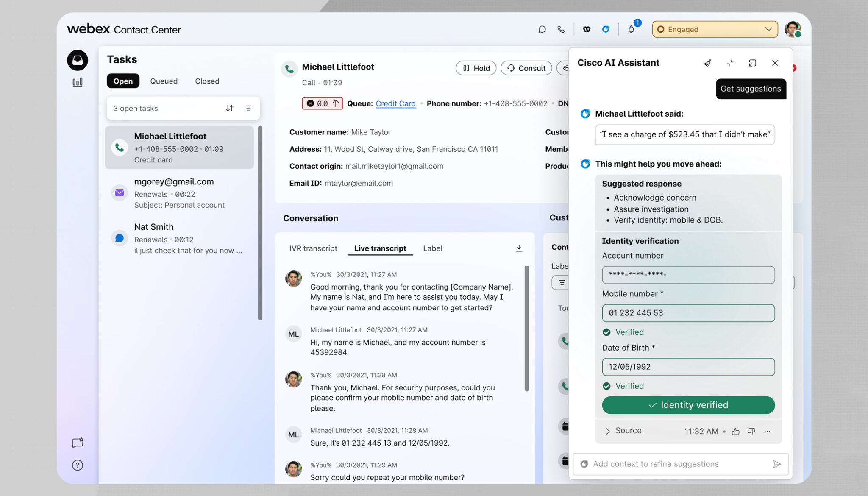Clear the AI Assistant chat with the broom icon
The height and width of the screenshot is (496, 868).
[x=708, y=63]
